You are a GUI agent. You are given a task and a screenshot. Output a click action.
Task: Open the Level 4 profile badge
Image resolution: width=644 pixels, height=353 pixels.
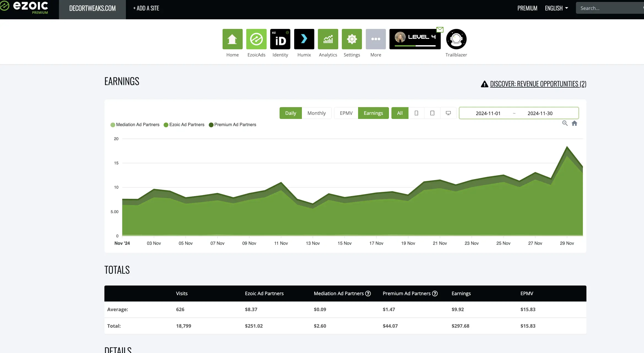click(415, 39)
